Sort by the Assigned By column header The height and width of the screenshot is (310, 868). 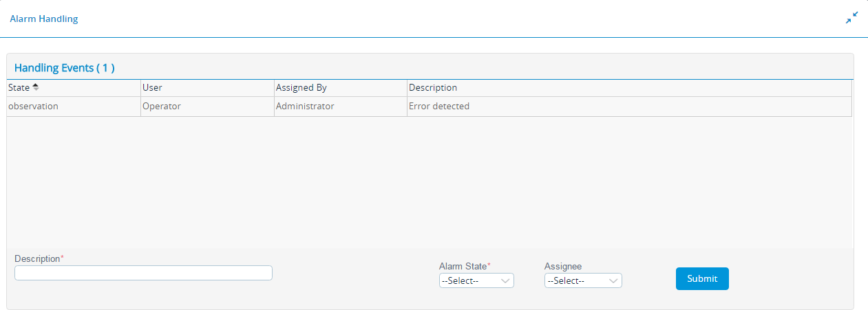point(301,88)
